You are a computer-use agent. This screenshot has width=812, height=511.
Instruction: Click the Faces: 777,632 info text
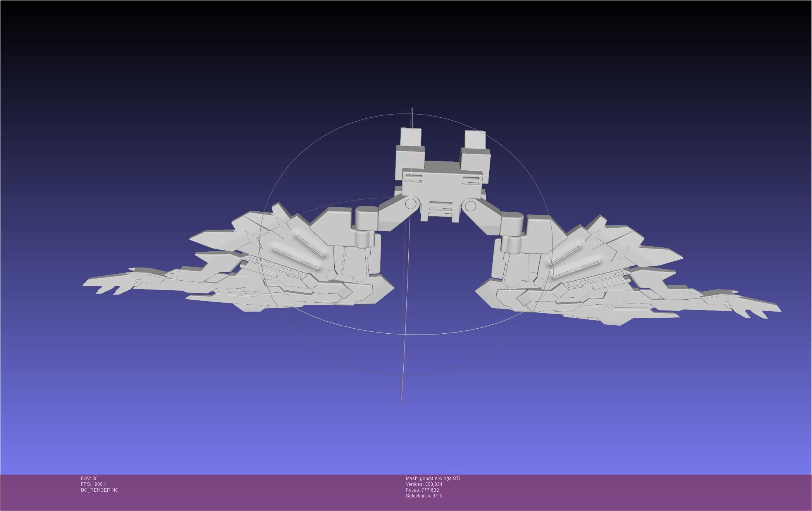click(422, 490)
